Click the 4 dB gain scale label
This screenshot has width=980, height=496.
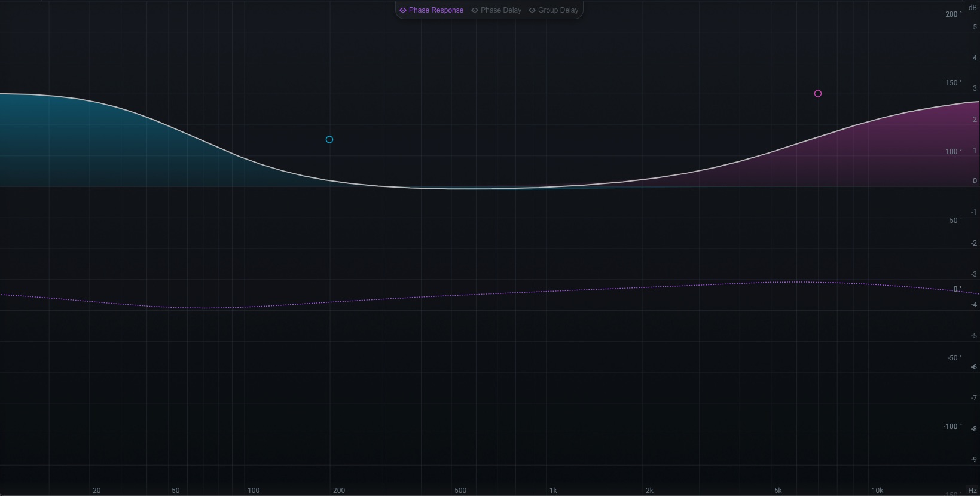click(975, 58)
